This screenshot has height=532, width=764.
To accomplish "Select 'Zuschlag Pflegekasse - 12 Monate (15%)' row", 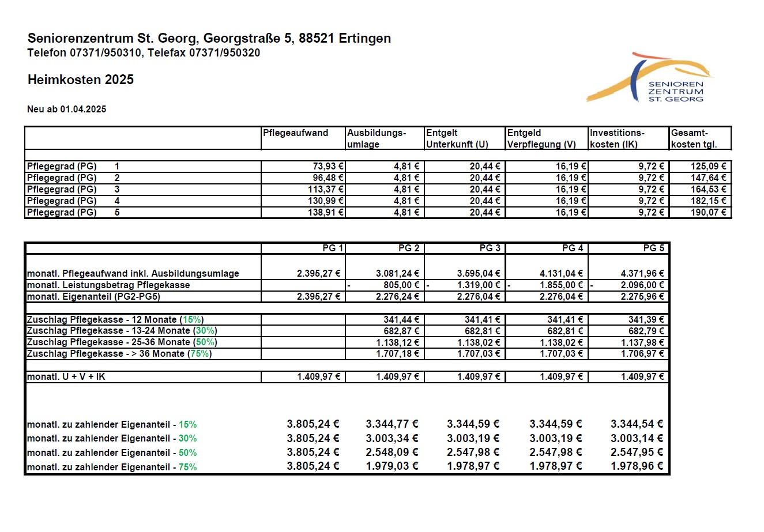I will [115, 319].
